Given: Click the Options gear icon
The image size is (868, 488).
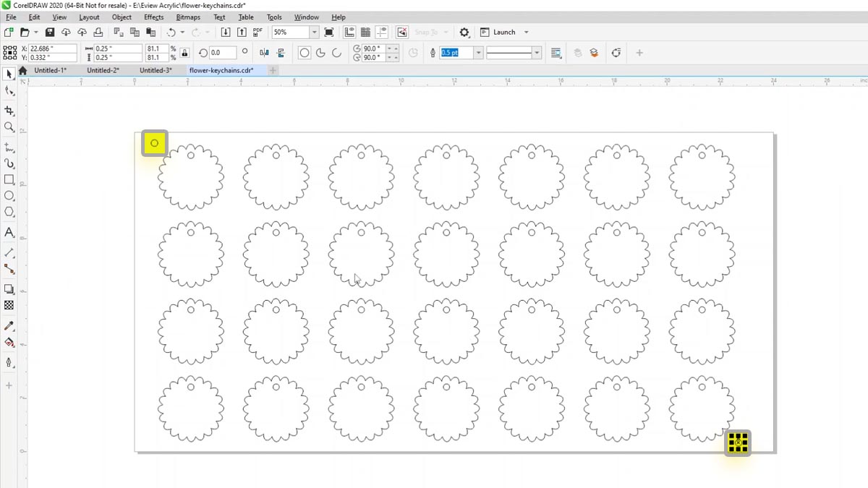Looking at the screenshot, I should tap(464, 33).
